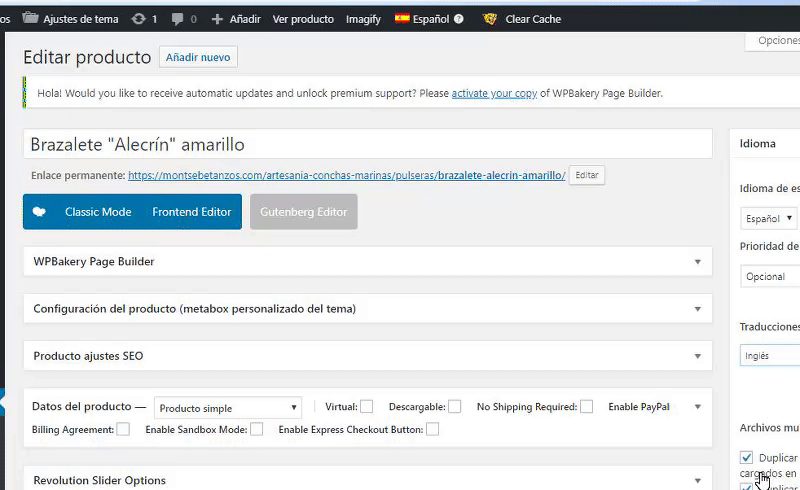Tick the Descargable checkbox
Image resolution: width=800 pixels, height=490 pixels.
click(x=455, y=407)
